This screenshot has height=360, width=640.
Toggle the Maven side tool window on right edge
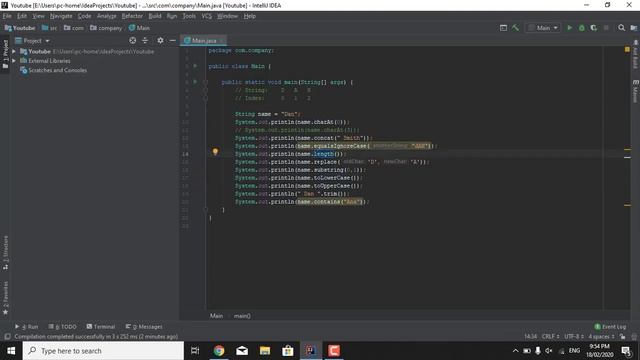[x=635, y=91]
